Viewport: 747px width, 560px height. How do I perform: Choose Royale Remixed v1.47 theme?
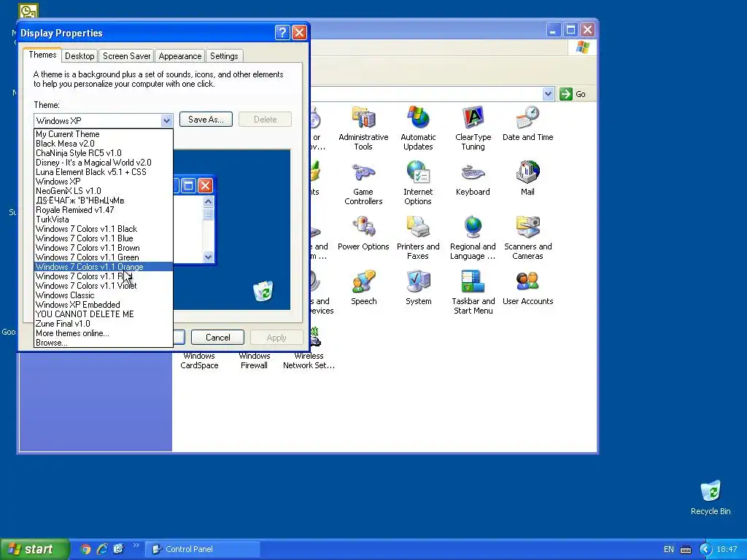104,210
